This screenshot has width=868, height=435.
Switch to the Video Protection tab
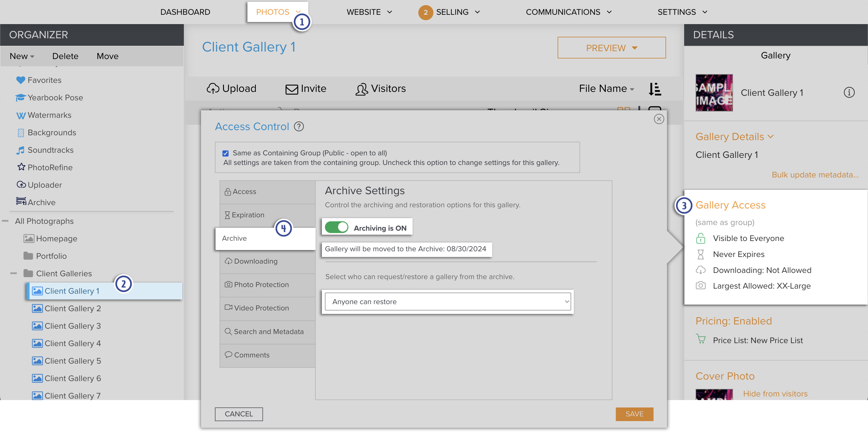pyautogui.click(x=268, y=308)
